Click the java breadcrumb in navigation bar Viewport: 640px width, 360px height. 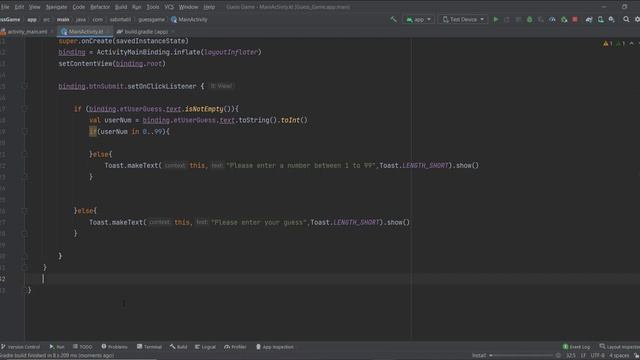(81, 20)
